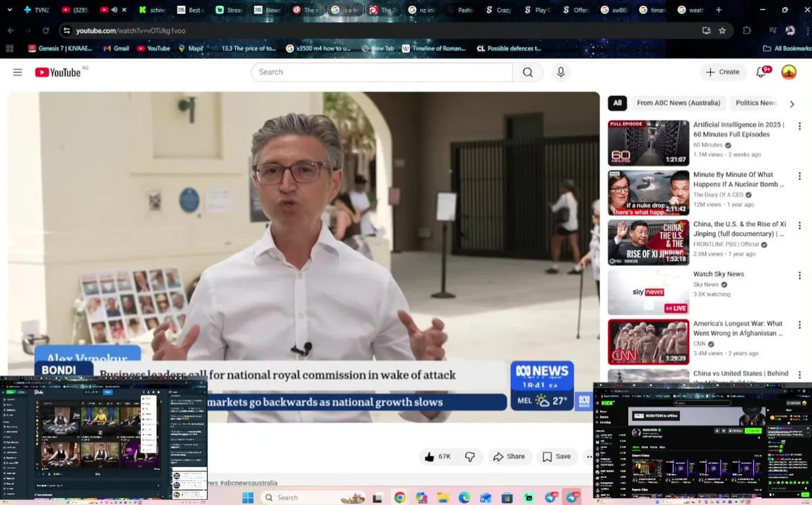Click the YouTube search field
The height and width of the screenshot is (505, 812).
coord(382,72)
